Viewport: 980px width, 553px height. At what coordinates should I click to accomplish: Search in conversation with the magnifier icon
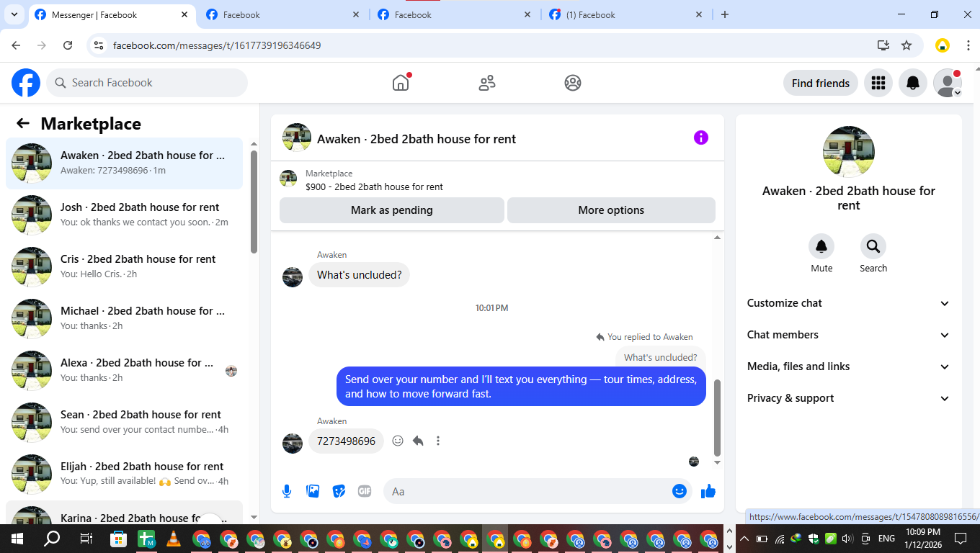pyautogui.click(x=873, y=247)
